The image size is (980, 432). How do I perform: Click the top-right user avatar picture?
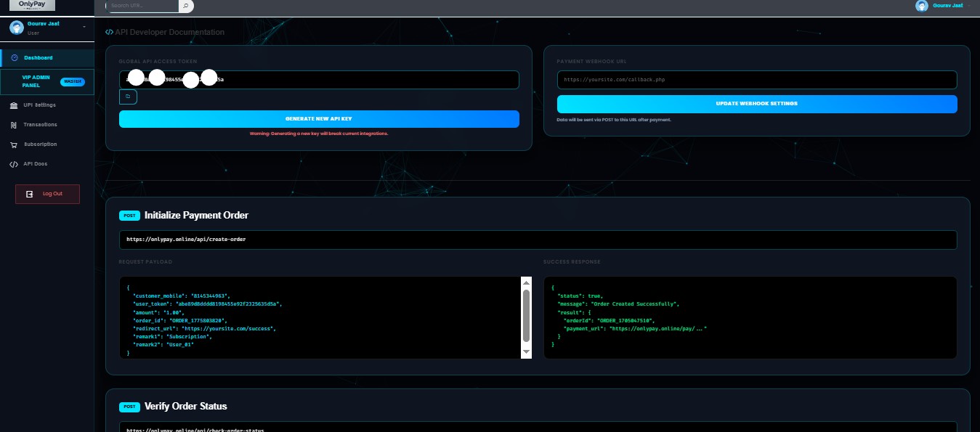click(922, 6)
